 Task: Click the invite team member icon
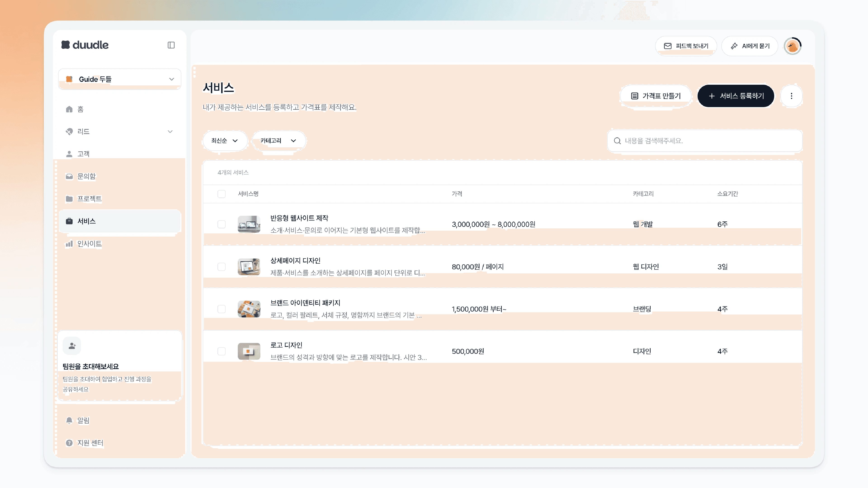pos(72,345)
